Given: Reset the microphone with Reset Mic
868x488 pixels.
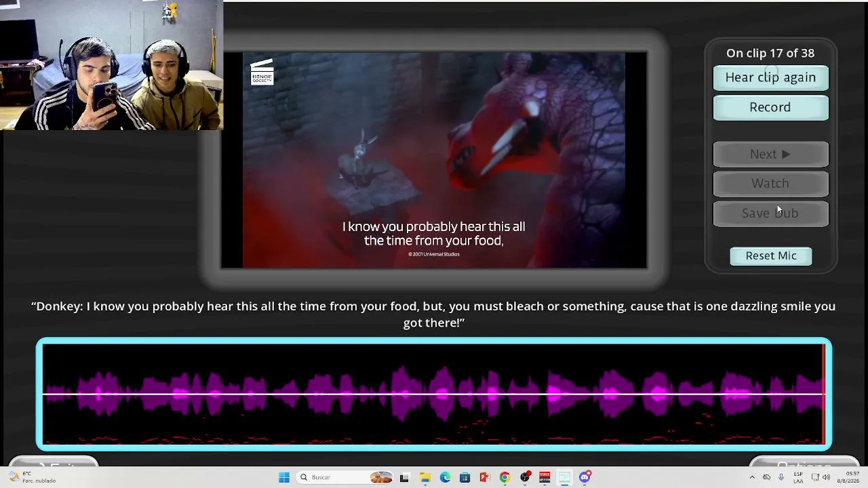Looking at the screenshot, I should (771, 256).
